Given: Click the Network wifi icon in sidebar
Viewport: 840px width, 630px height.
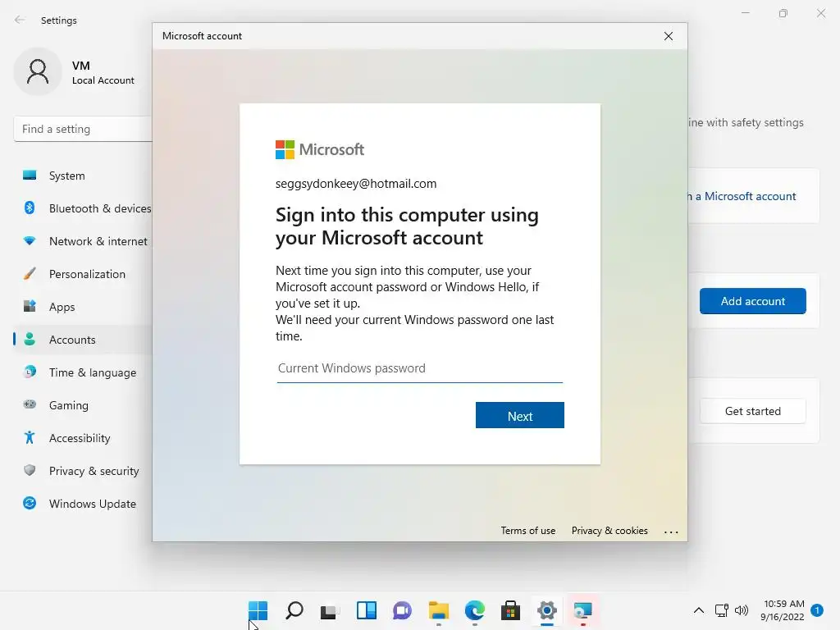Looking at the screenshot, I should [x=30, y=240].
